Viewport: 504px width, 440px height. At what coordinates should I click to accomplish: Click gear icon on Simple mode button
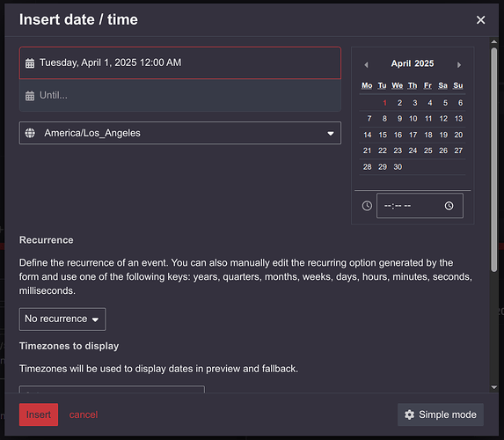tap(410, 414)
